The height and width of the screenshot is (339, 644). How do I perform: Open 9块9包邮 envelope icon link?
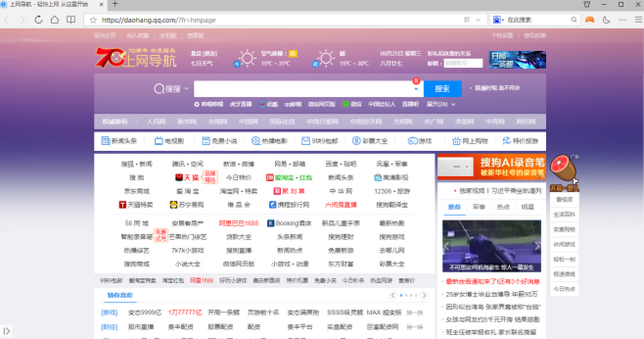320,141
